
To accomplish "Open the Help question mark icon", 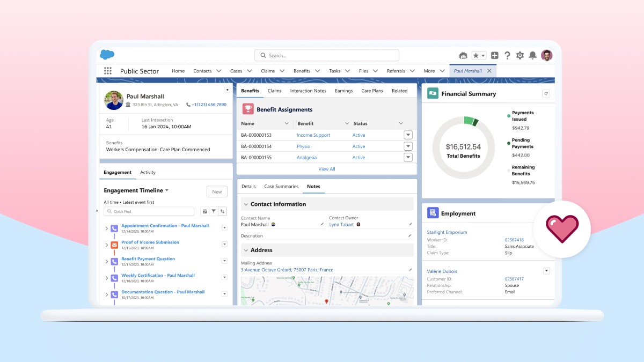I will click(507, 55).
